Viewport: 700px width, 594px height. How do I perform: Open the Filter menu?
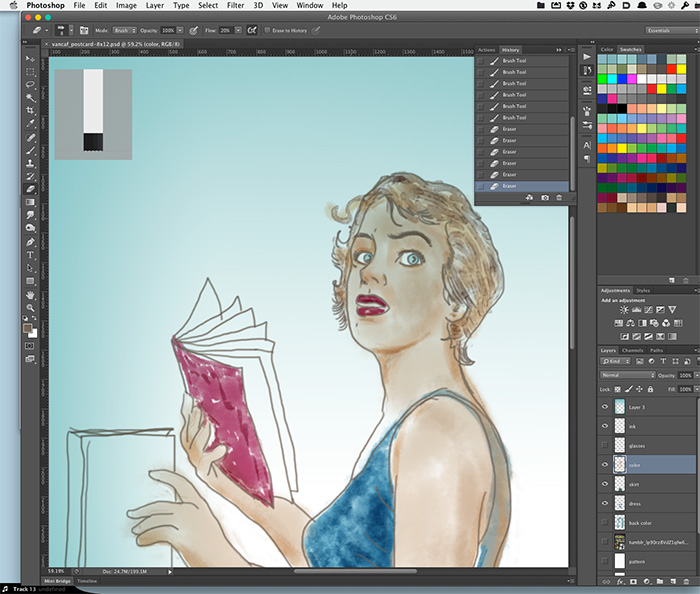tap(235, 5)
